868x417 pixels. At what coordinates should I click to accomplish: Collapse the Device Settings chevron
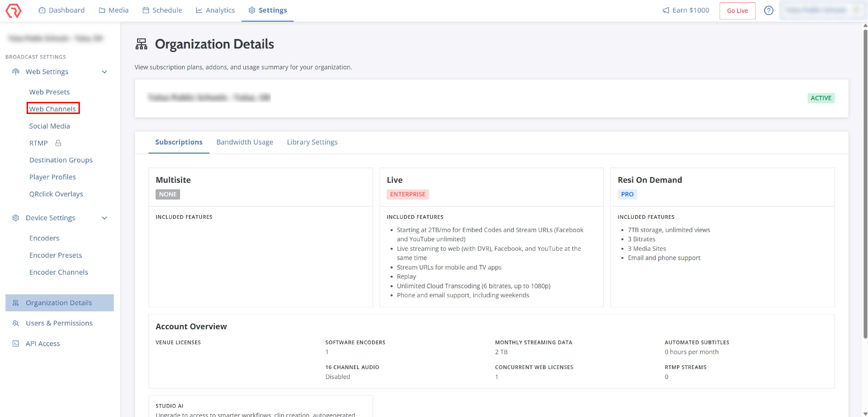(x=105, y=218)
